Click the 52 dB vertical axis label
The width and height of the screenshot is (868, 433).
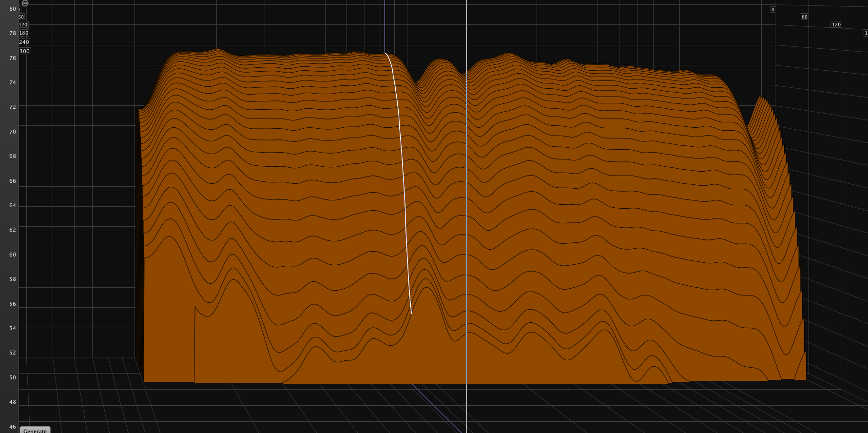pos(13,352)
